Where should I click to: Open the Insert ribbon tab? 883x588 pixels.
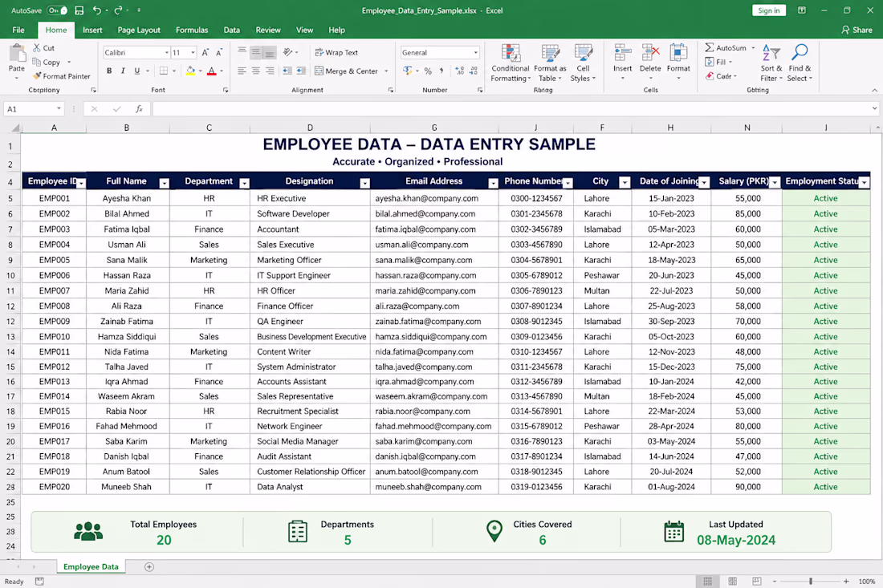(92, 30)
